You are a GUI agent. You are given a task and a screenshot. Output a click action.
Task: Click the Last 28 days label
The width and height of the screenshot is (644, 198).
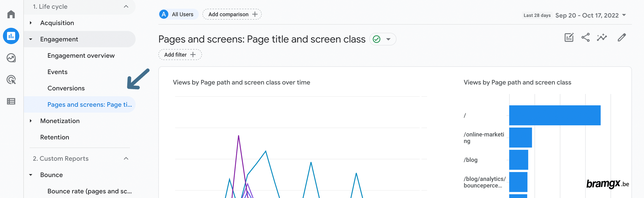537,15
